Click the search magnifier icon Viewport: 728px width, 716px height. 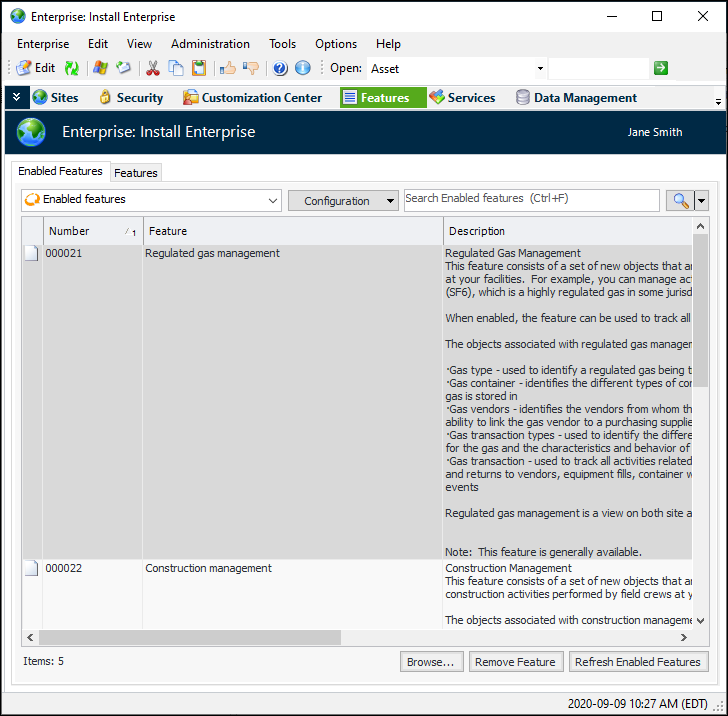click(x=680, y=201)
